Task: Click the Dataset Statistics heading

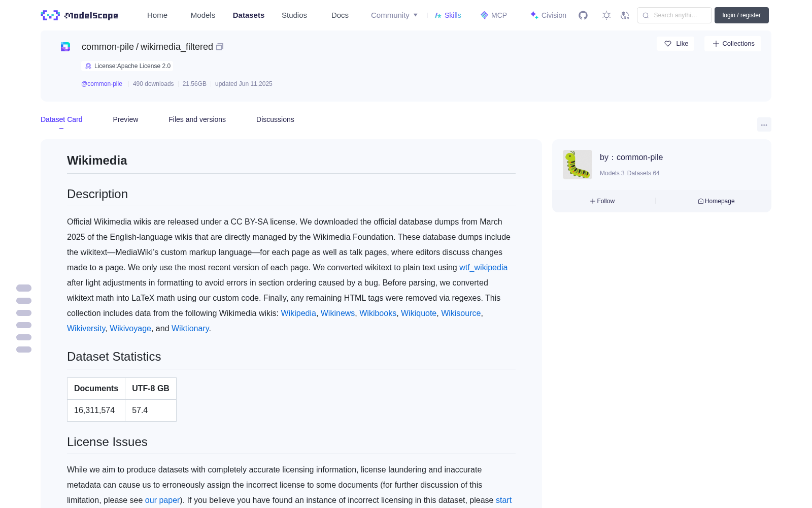Action: [114, 357]
